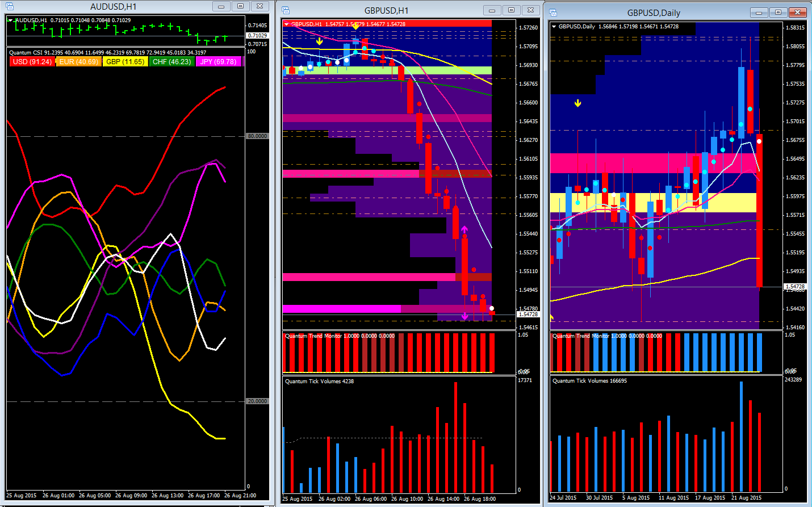Click the Quantum Tick Volumes 166695 label
812x507 pixels.
tap(589, 381)
